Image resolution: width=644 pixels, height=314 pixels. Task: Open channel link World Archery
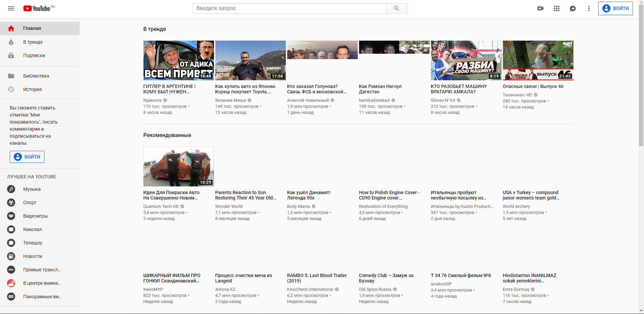click(x=516, y=207)
